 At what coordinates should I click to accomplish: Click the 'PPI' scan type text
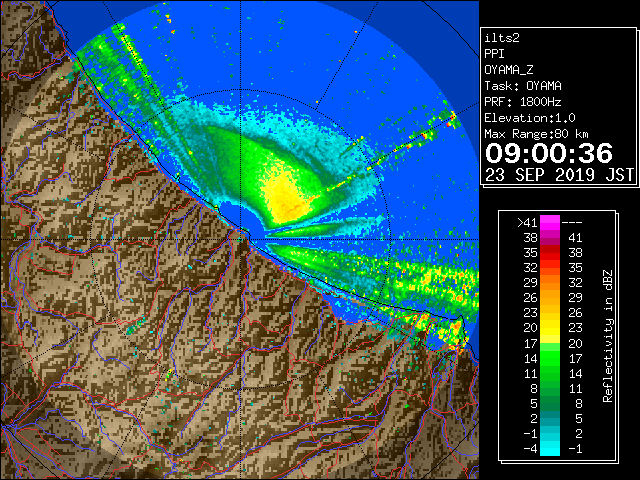[x=494, y=54]
